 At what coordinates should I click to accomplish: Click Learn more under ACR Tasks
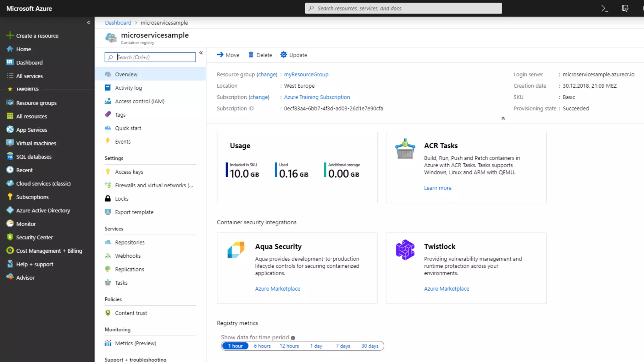point(437,188)
